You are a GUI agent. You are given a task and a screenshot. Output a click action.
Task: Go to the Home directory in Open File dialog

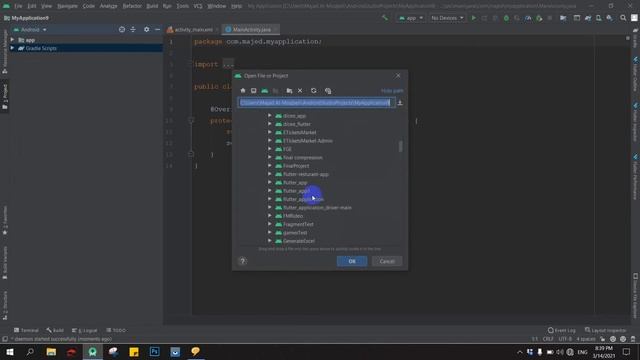click(243, 91)
